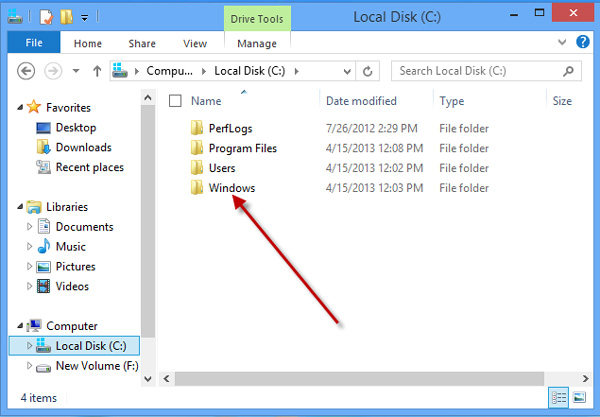The height and width of the screenshot is (417, 600).
Task: Expand the ribbon with the chevron
Action: pos(562,42)
